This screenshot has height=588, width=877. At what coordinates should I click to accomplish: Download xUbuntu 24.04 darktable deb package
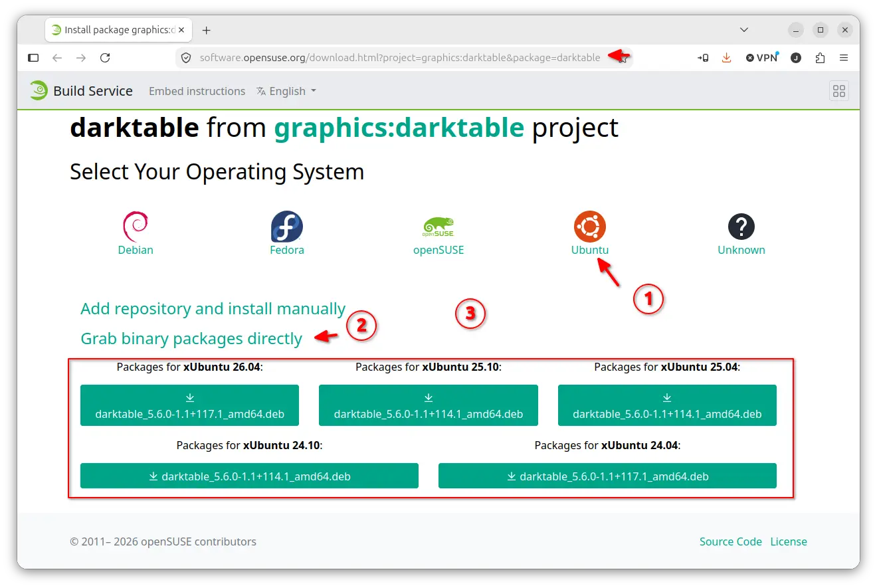point(607,476)
